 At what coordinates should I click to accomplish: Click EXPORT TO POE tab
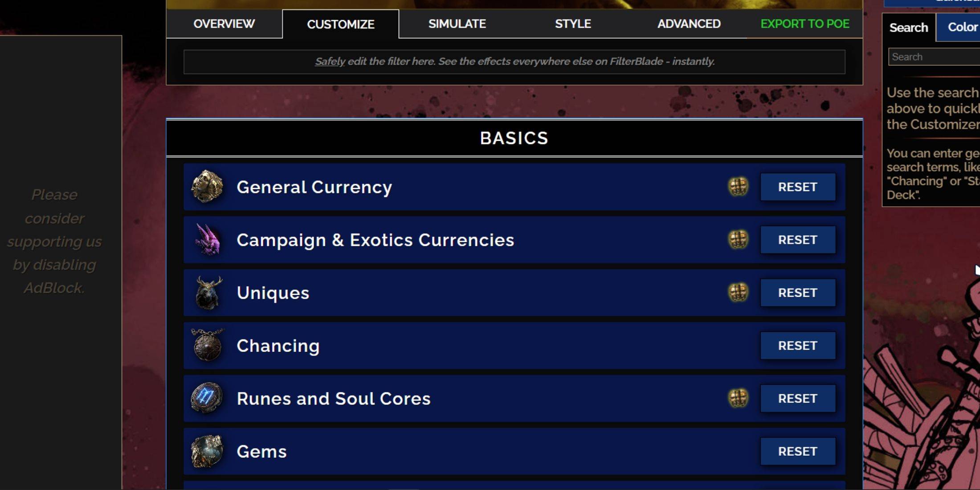pos(805,24)
